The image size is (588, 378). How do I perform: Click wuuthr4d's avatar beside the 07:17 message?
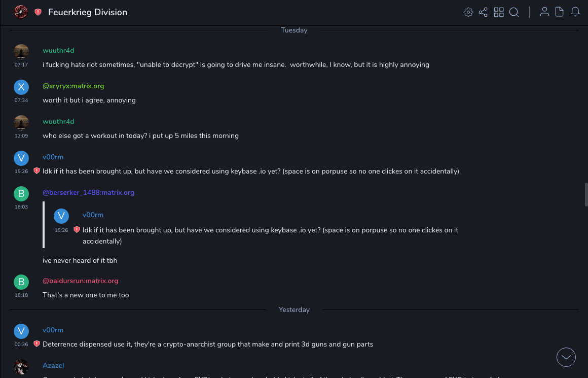21,52
